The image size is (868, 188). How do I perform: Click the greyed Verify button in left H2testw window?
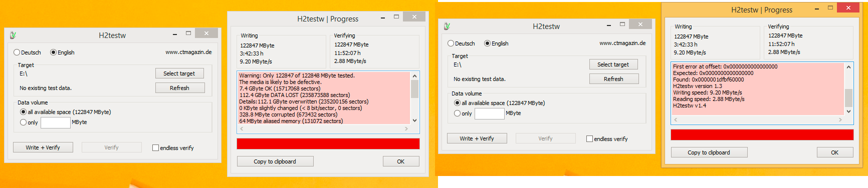click(112, 147)
